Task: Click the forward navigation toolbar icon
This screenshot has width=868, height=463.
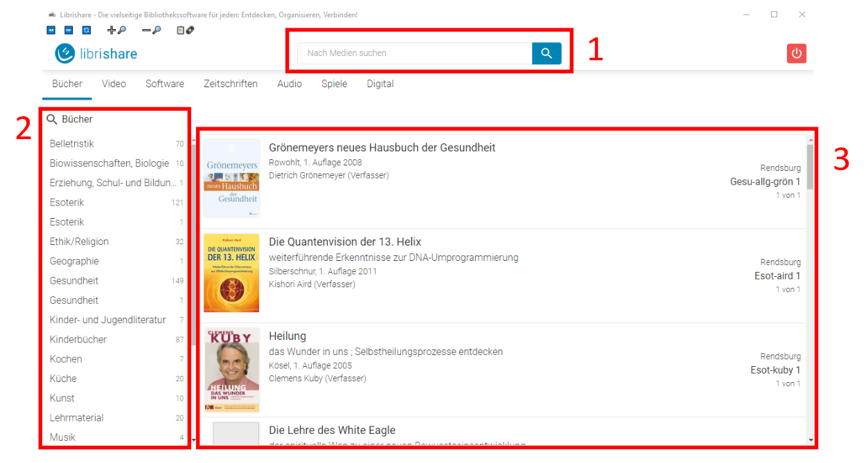Action: (69, 30)
